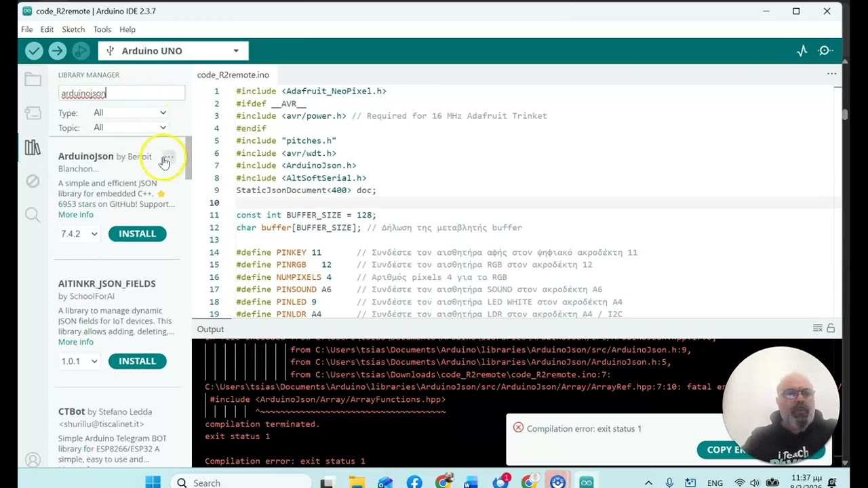The width and height of the screenshot is (868, 488).
Task: Open the Arduino UNO board selector dropdown
Action: point(173,51)
